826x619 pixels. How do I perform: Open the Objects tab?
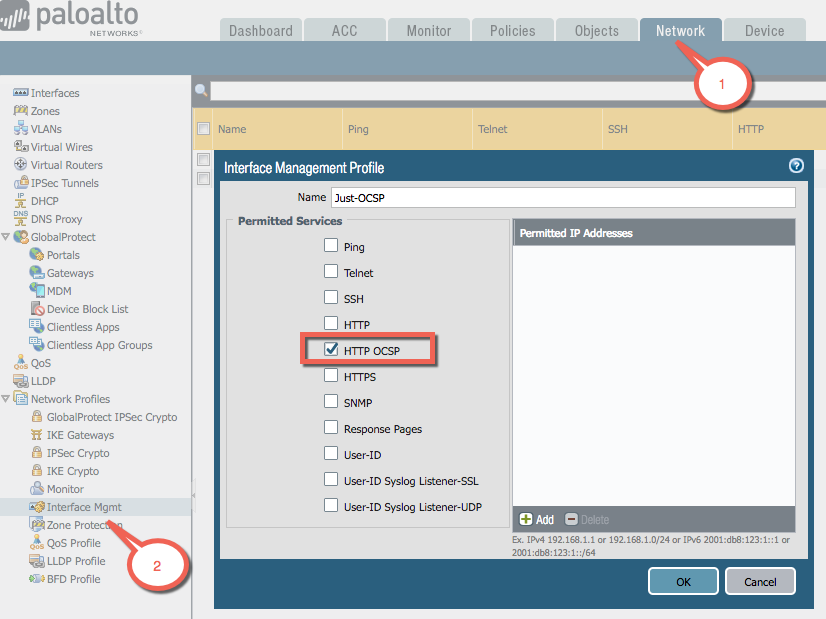(x=597, y=31)
